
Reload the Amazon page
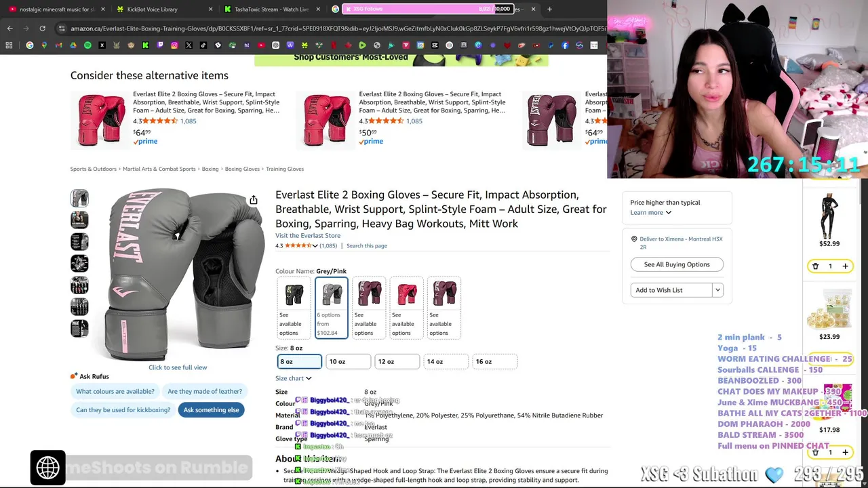pyautogui.click(x=42, y=28)
